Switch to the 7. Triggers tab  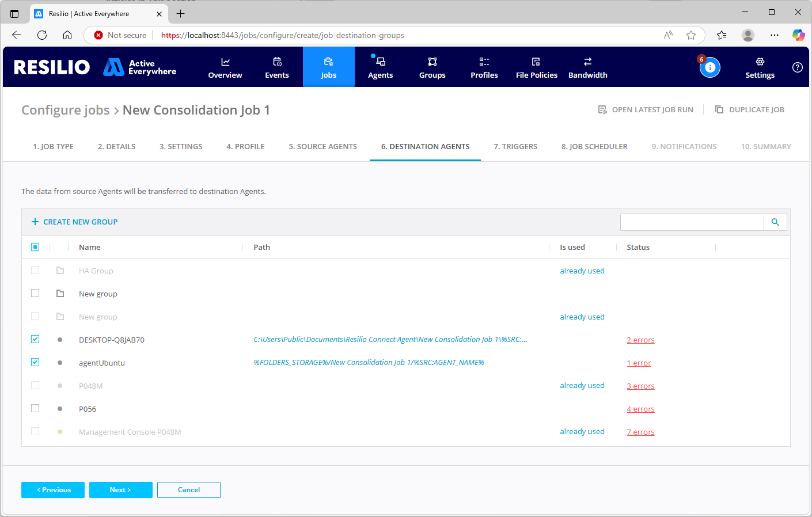(515, 147)
